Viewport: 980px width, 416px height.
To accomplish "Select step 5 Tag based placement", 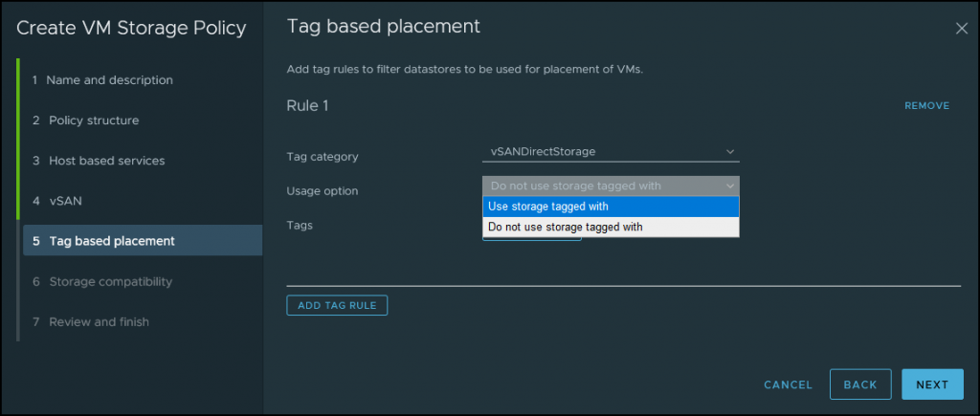I will click(143, 240).
